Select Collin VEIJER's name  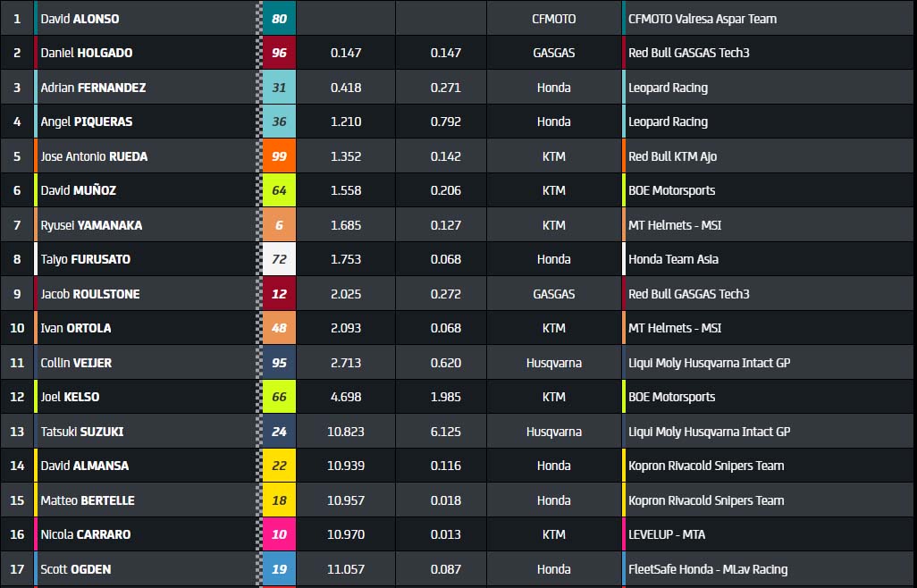[76, 363]
